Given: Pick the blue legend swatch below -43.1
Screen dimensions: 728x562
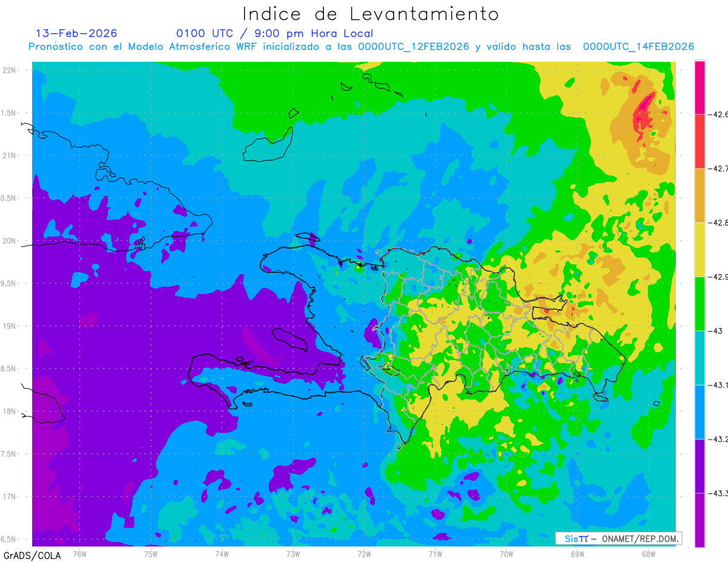Looking at the screenshot, I should (699, 412).
